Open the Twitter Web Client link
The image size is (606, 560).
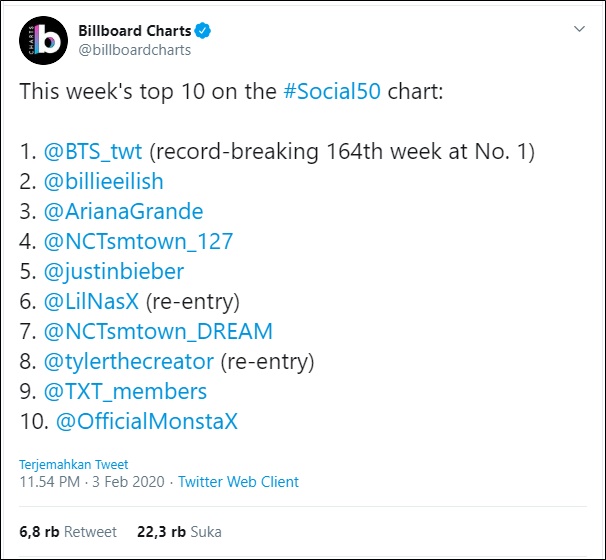pos(238,482)
